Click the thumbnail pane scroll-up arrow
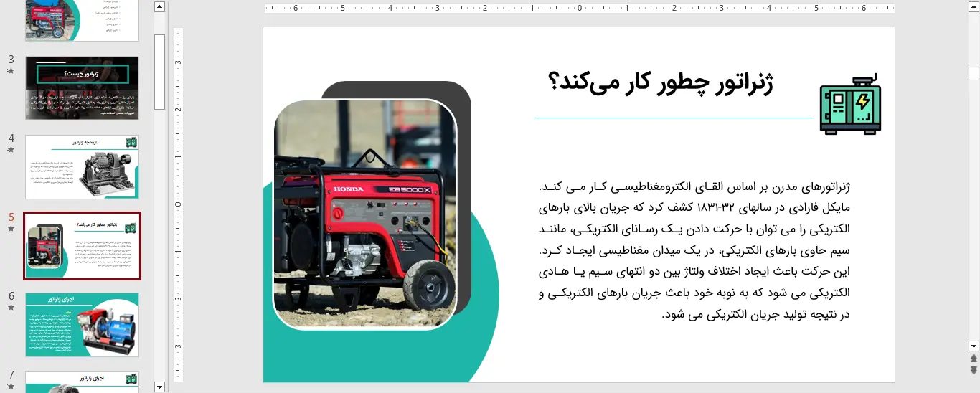980x393 pixels. pyautogui.click(x=159, y=7)
